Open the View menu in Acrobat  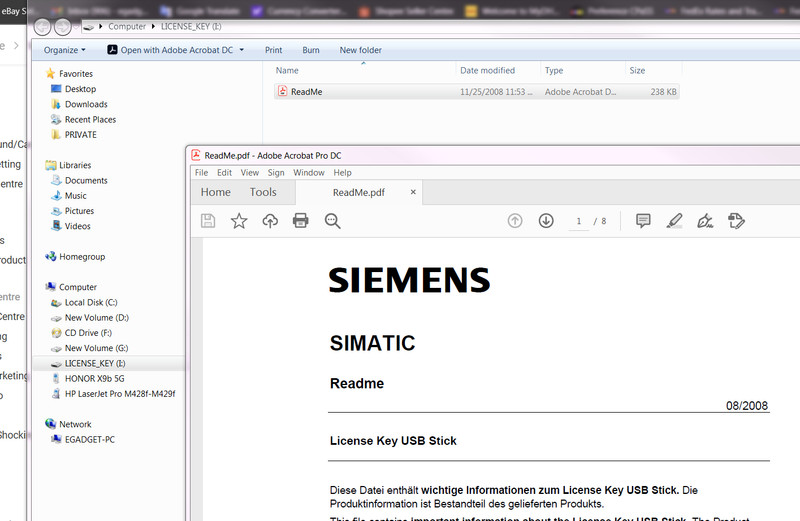pos(249,172)
